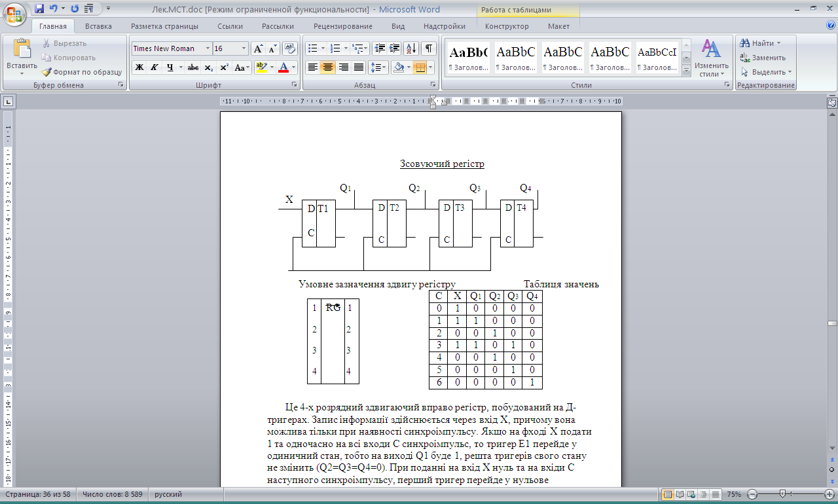The image size is (838, 504).
Task: Align text right
Action: pyautogui.click(x=343, y=67)
